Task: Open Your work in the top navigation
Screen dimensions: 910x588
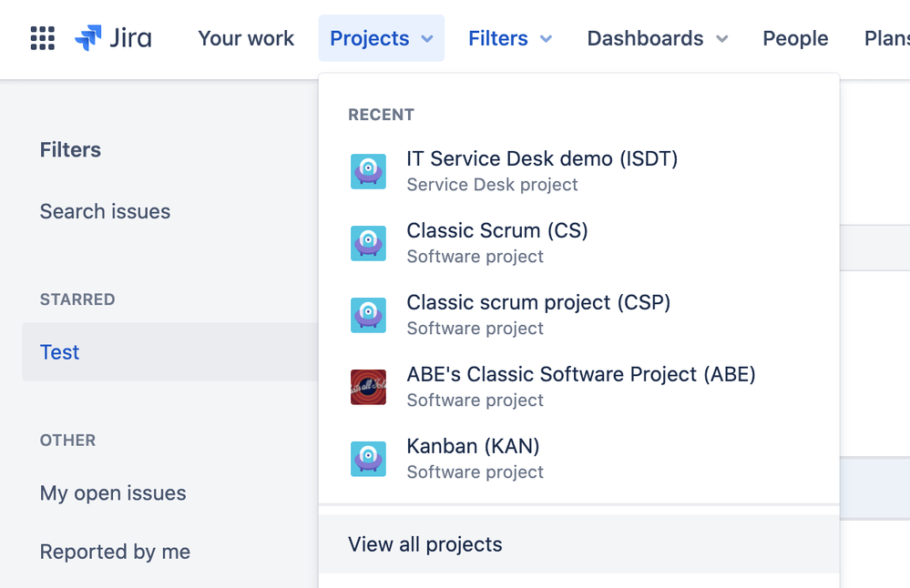Action: 246,38
